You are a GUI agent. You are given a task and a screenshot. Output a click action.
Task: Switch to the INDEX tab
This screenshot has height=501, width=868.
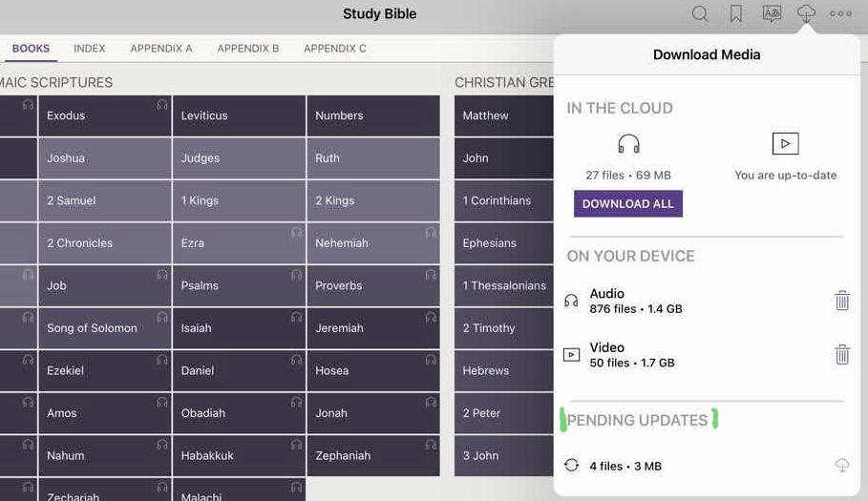tap(90, 49)
